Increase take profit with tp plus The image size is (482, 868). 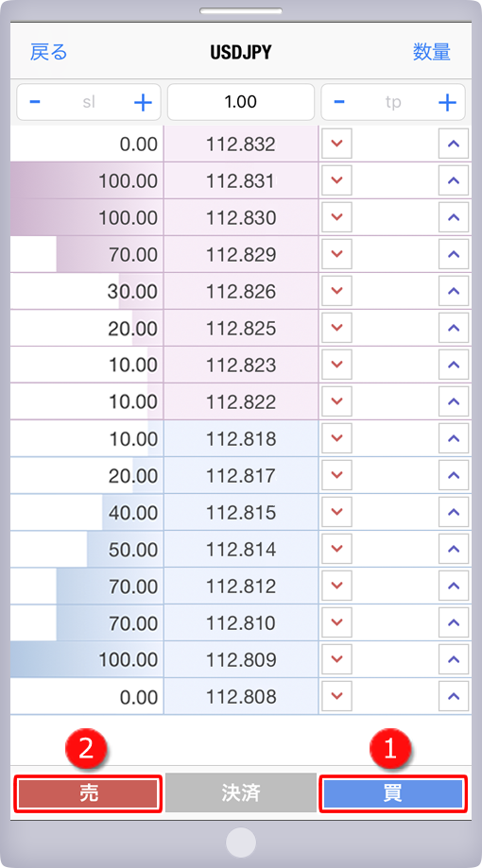click(x=447, y=102)
